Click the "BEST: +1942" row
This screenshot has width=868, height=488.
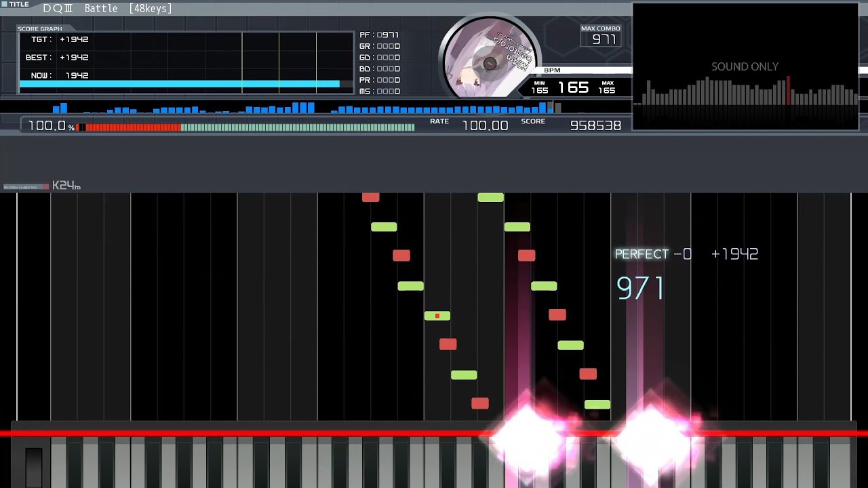(x=58, y=58)
